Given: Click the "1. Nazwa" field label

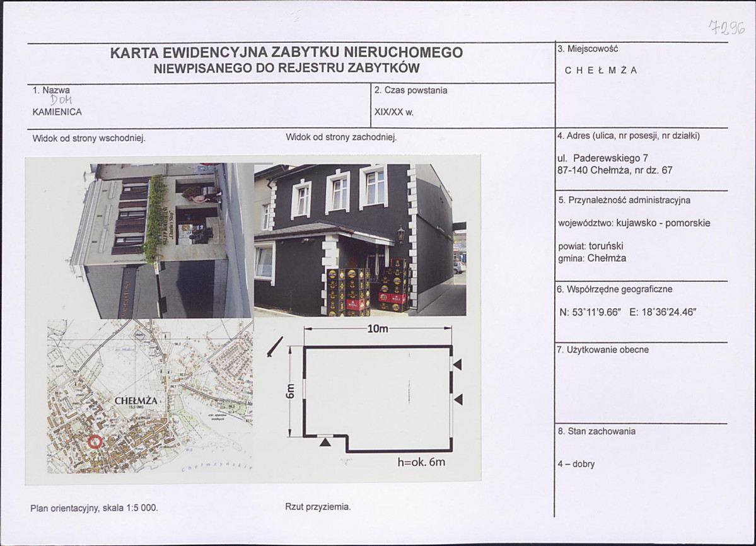Looking at the screenshot, I should [51, 90].
